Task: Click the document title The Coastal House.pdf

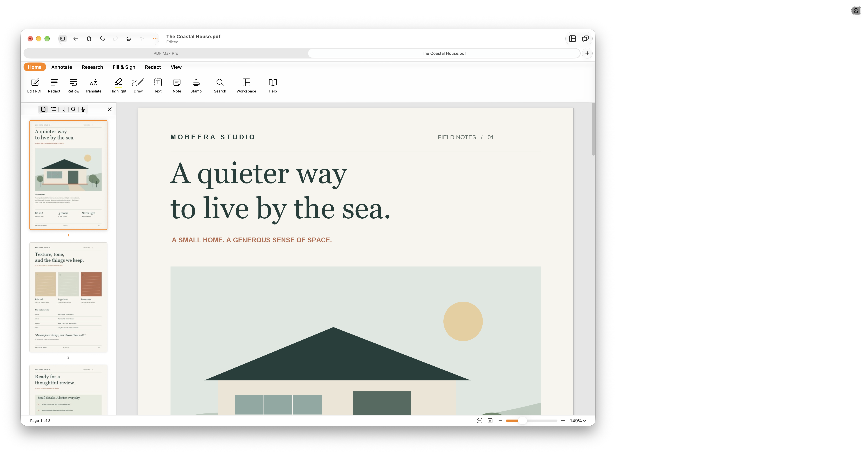Action: tap(193, 36)
